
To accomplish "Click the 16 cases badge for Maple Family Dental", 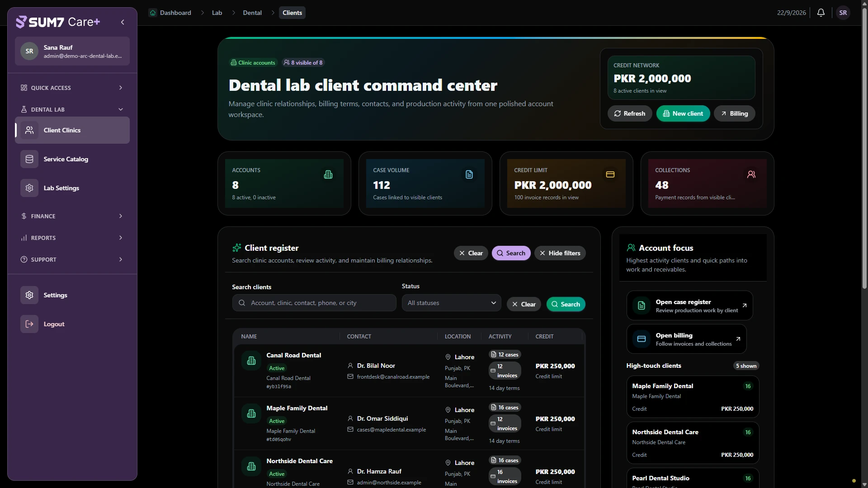I will [505, 407].
